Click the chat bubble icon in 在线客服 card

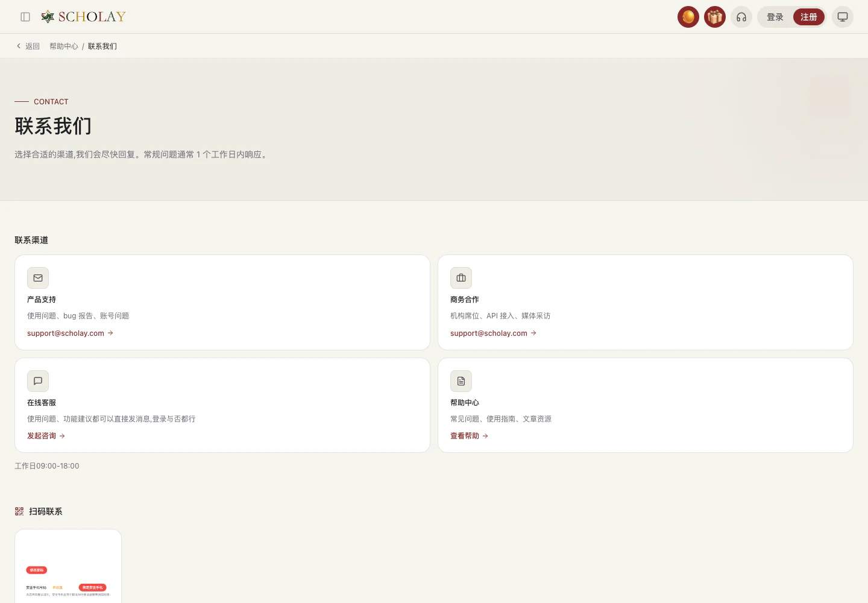coord(38,381)
